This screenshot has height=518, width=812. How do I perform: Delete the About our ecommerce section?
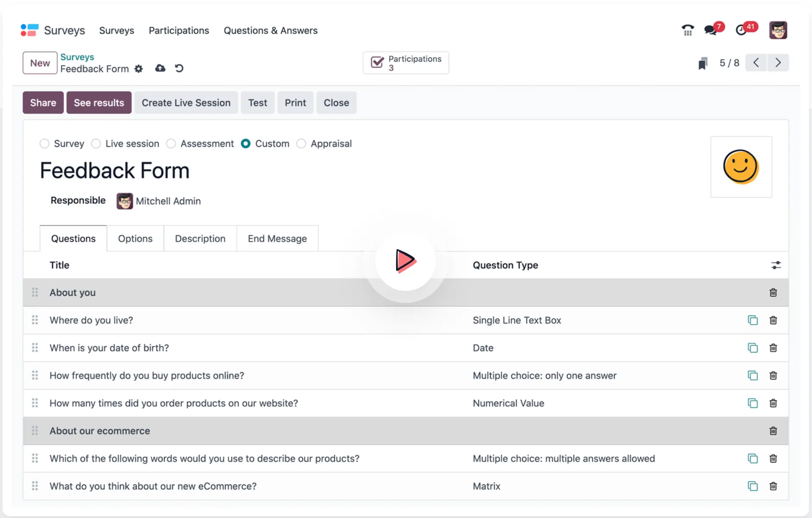[773, 431]
